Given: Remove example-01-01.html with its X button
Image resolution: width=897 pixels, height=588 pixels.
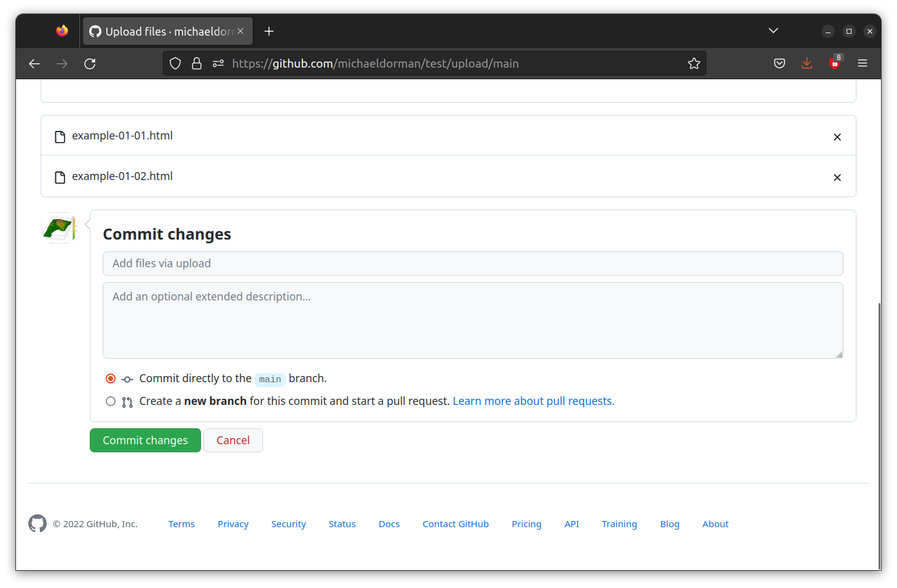Looking at the screenshot, I should coord(837,136).
